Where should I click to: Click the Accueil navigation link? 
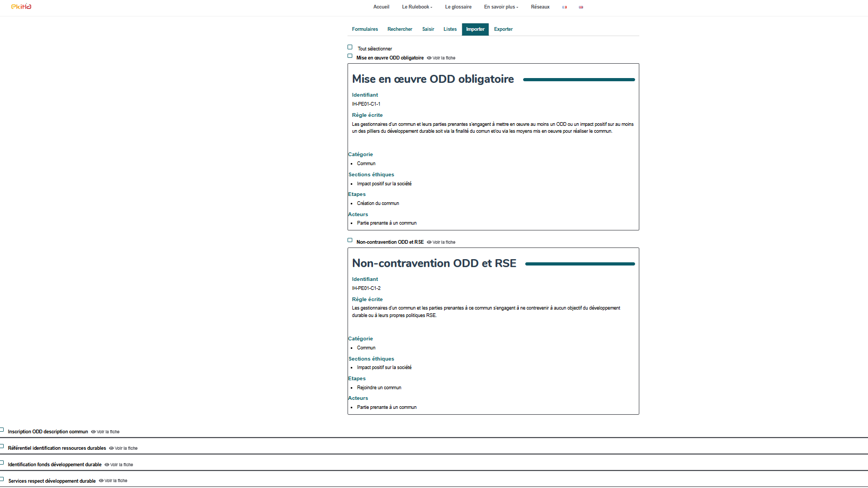click(x=381, y=7)
